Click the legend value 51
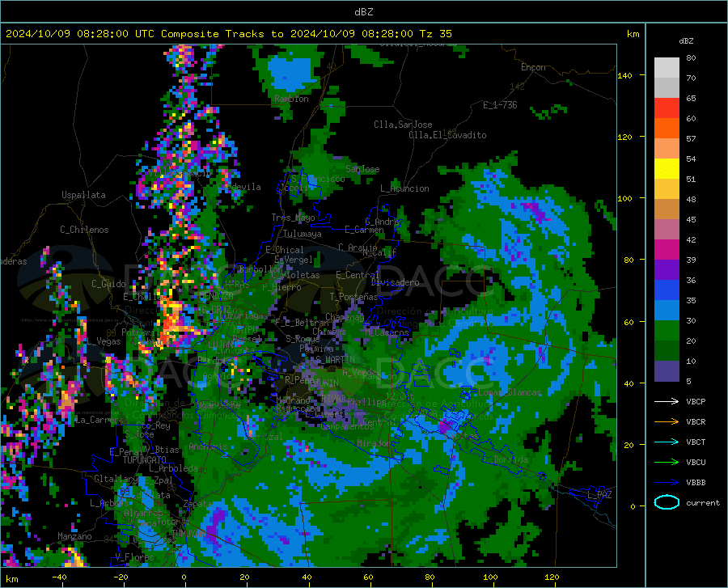The height and width of the screenshot is (588, 728). (691, 179)
